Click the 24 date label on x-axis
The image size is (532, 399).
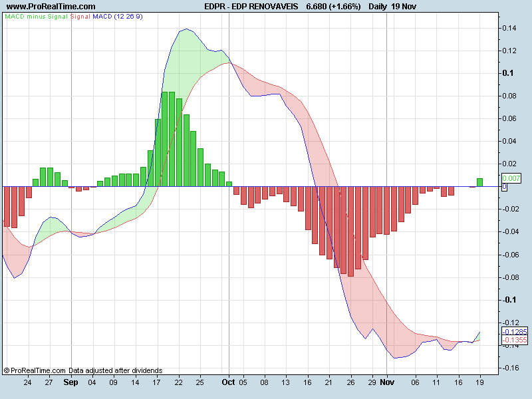27,382
